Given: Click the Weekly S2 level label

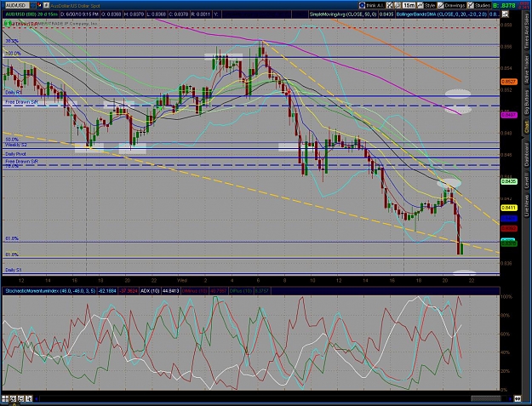Looking at the screenshot, I should [x=15, y=145].
